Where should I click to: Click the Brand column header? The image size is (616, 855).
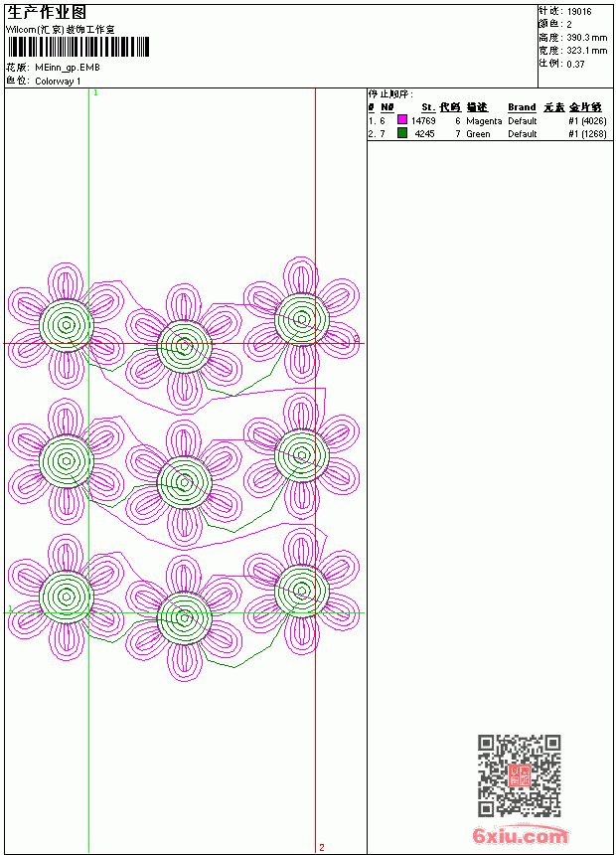pos(522,107)
